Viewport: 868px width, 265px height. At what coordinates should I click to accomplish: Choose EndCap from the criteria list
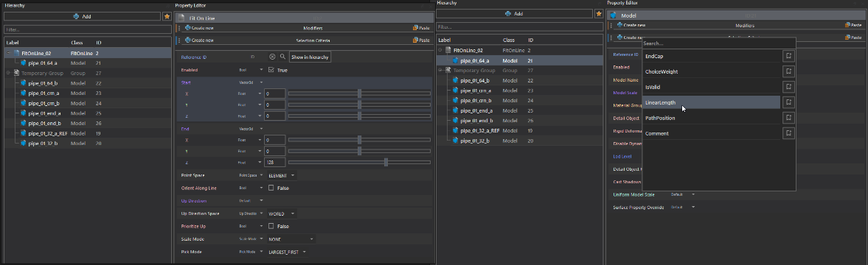pos(712,56)
